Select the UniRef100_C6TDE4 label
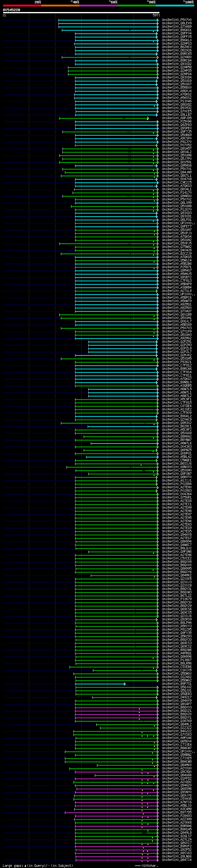197x868 pixels. coord(177,406)
